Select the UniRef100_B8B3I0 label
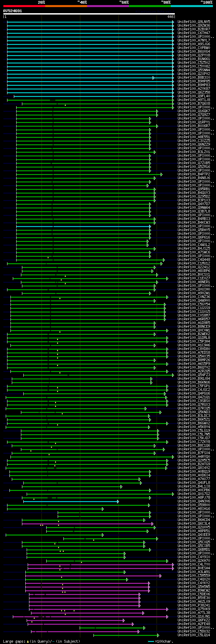 tap(194, 77)
